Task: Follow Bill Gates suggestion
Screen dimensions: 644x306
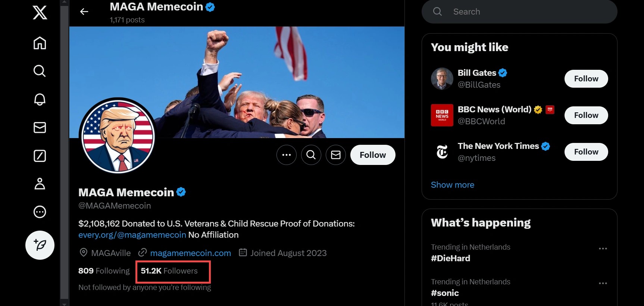Action: pos(586,79)
